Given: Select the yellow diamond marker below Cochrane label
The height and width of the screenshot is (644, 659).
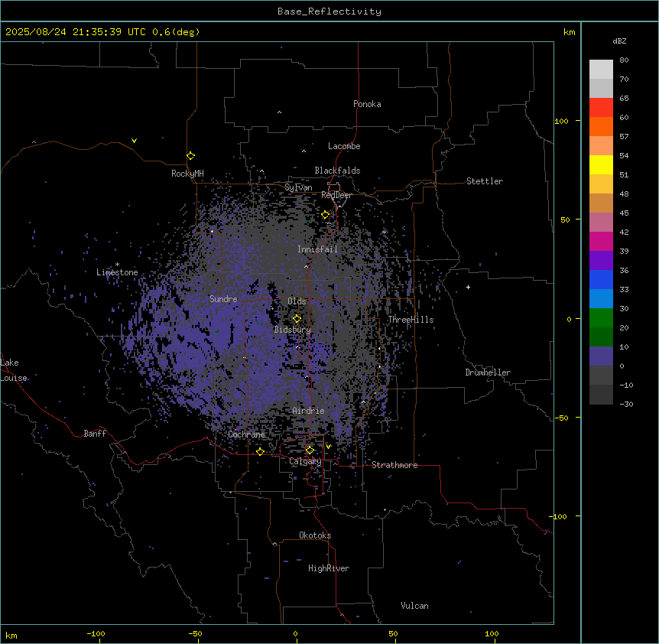Looking at the screenshot, I should click(260, 452).
